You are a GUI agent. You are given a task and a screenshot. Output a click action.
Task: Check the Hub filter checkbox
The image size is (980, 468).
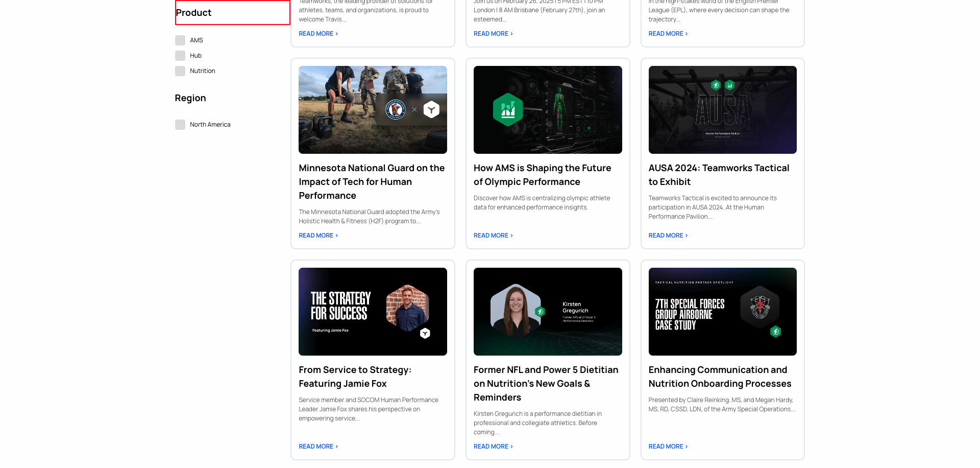[x=180, y=55]
